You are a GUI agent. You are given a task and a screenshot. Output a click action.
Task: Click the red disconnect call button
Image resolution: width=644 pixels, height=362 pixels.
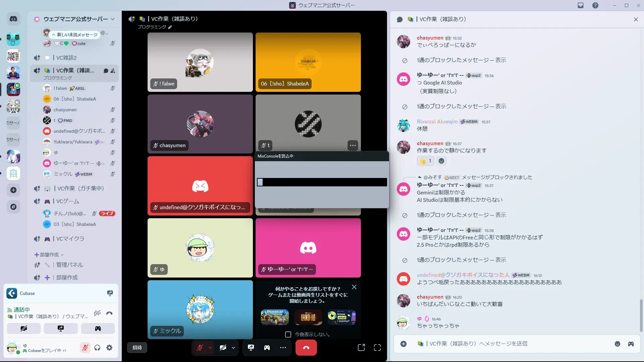click(x=306, y=348)
